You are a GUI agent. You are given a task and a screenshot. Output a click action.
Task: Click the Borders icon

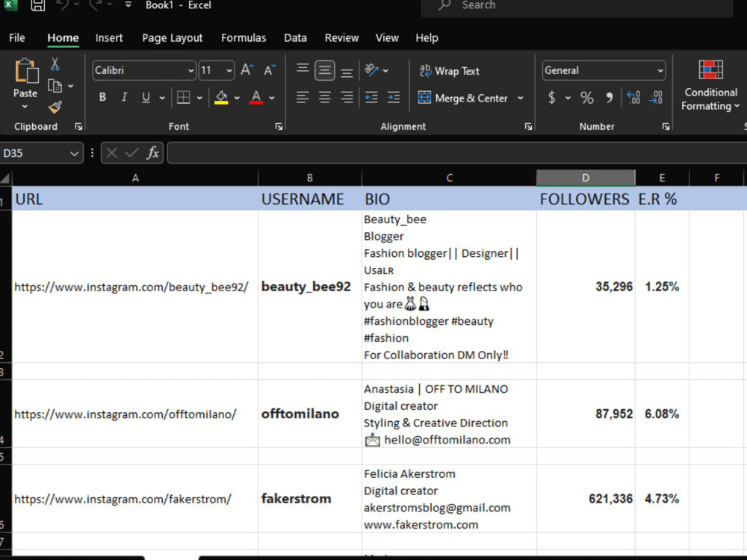pos(183,98)
